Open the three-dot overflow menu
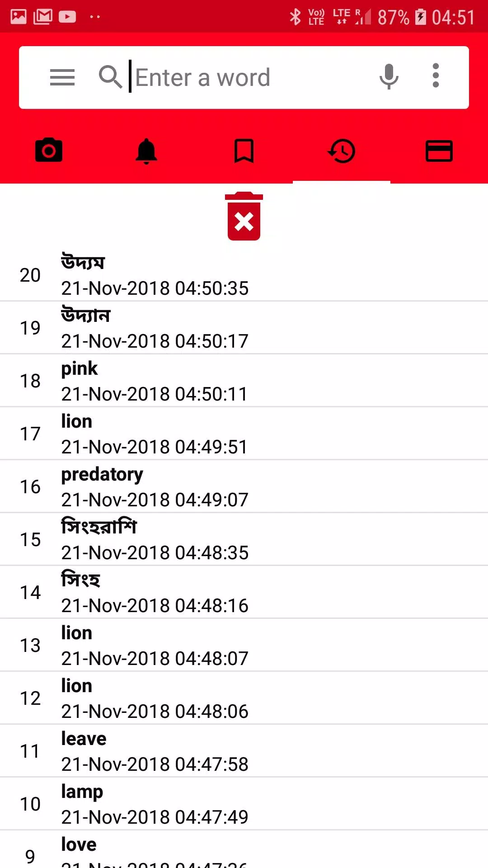 point(436,76)
